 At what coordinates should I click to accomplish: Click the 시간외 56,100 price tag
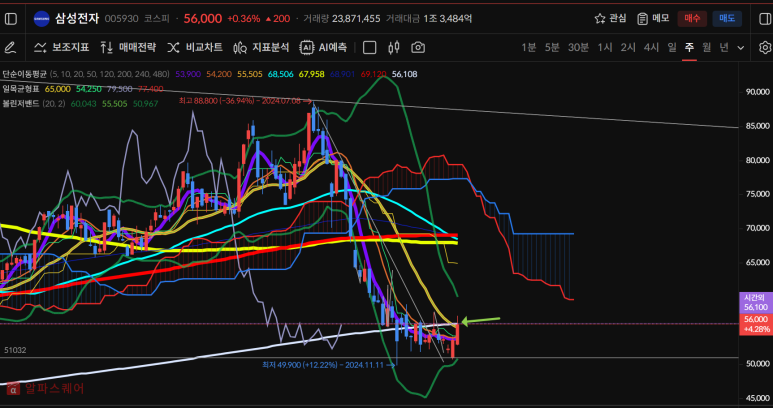[x=756, y=302]
